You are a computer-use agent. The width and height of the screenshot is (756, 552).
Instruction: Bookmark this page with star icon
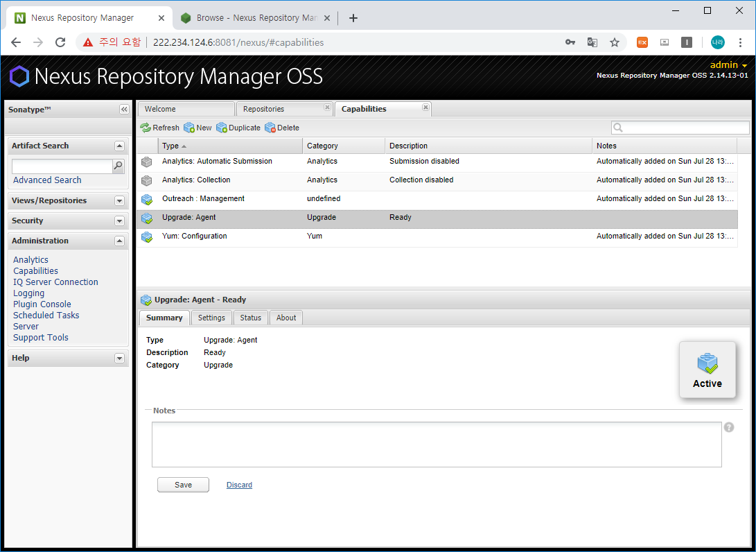614,42
